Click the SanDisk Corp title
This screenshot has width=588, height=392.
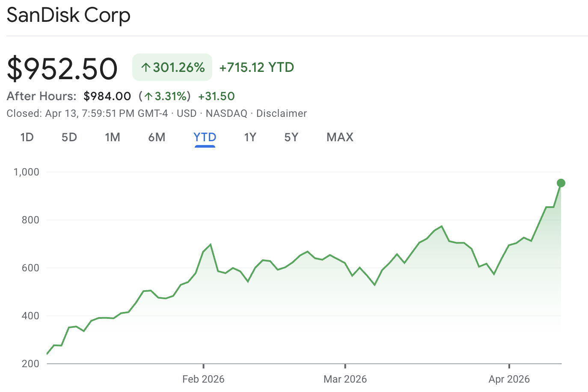[x=68, y=15]
